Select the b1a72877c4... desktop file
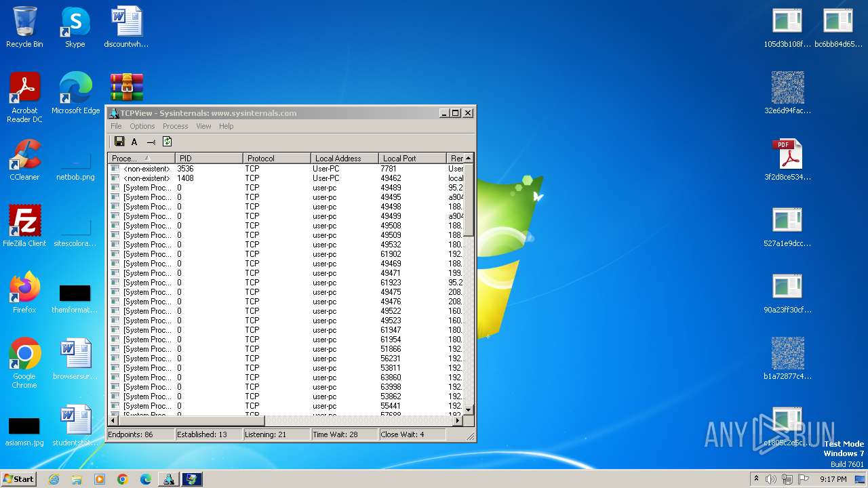 coord(787,359)
